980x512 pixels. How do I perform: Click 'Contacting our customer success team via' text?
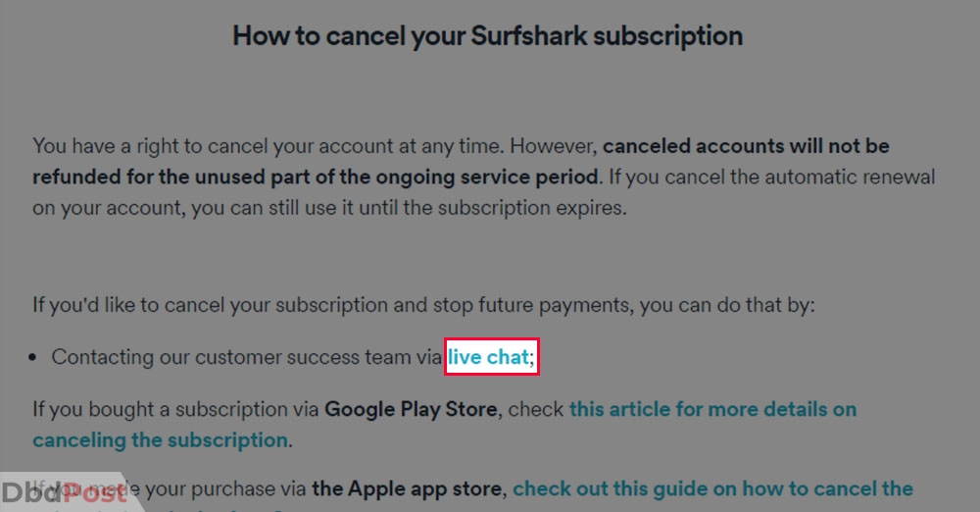[x=246, y=357]
